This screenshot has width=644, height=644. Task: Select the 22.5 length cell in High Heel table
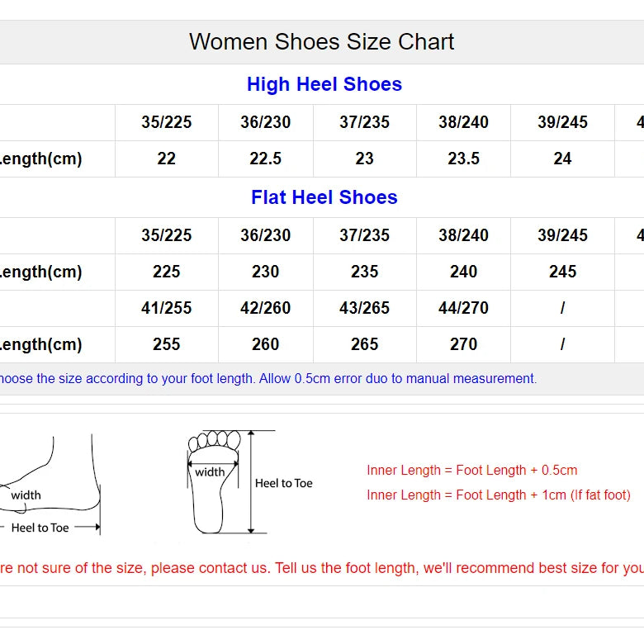[265, 159]
